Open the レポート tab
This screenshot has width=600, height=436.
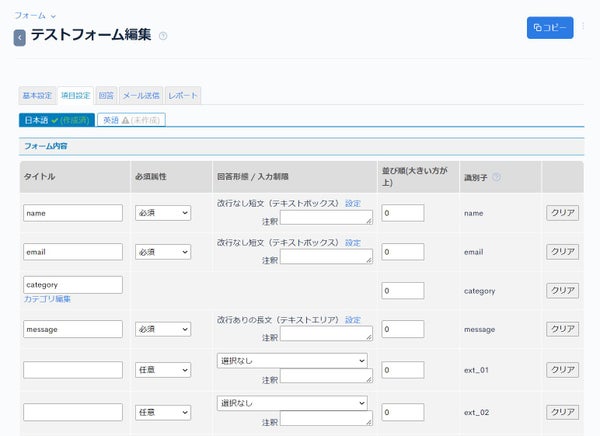point(183,95)
